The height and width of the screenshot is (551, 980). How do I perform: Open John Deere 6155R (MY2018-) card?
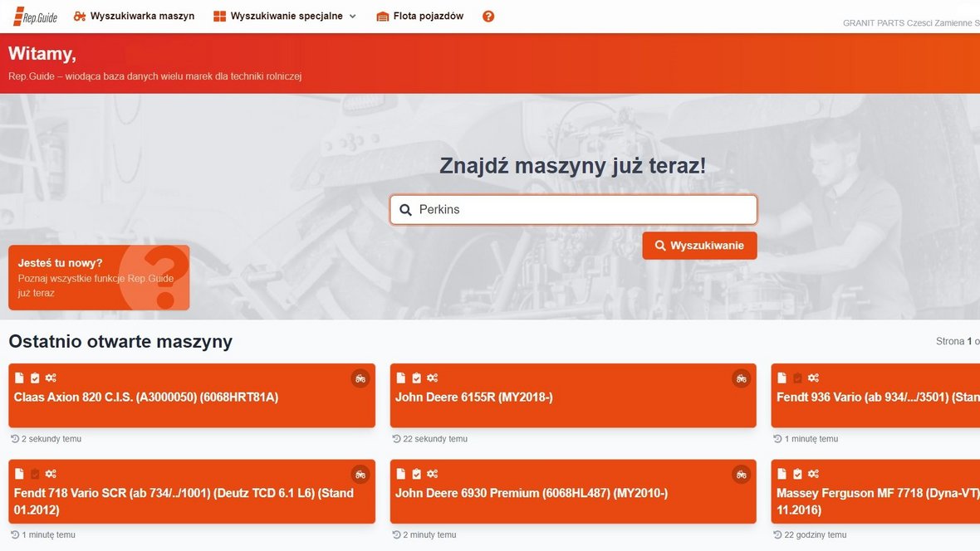(573, 396)
